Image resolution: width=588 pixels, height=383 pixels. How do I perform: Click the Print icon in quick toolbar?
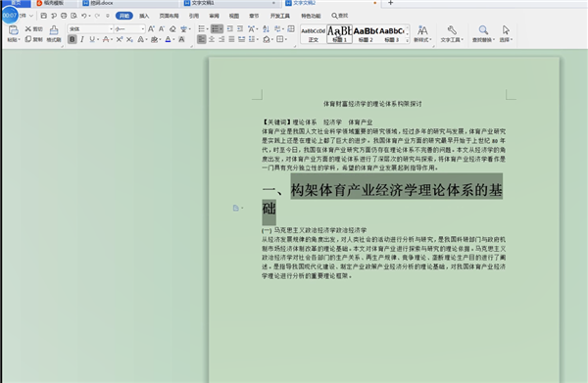[64, 16]
